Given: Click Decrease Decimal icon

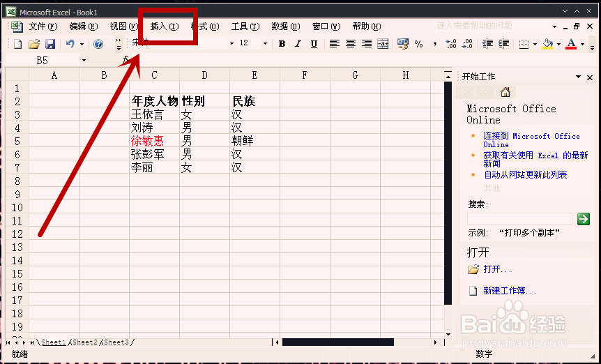Looking at the screenshot, I should pos(467,44).
